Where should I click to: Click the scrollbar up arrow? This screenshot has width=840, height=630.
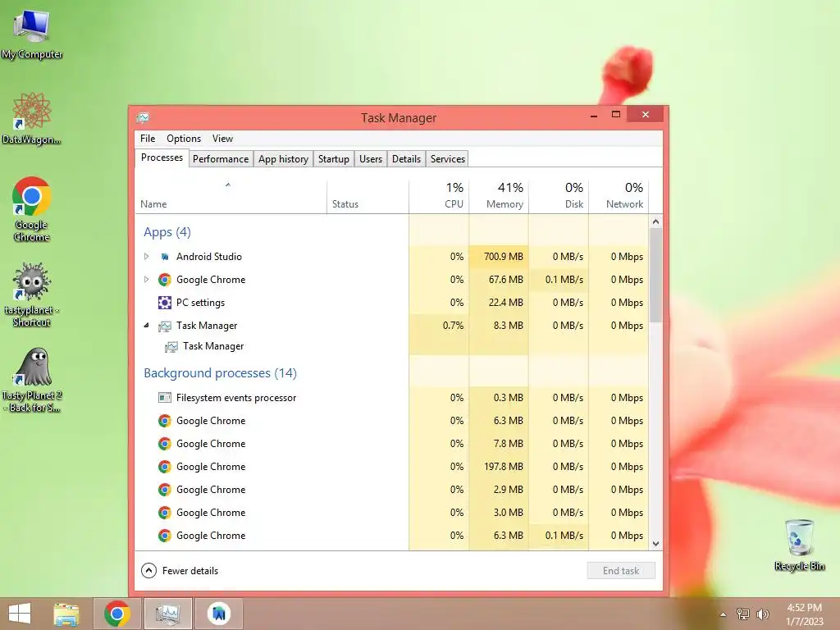pos(655,221)
